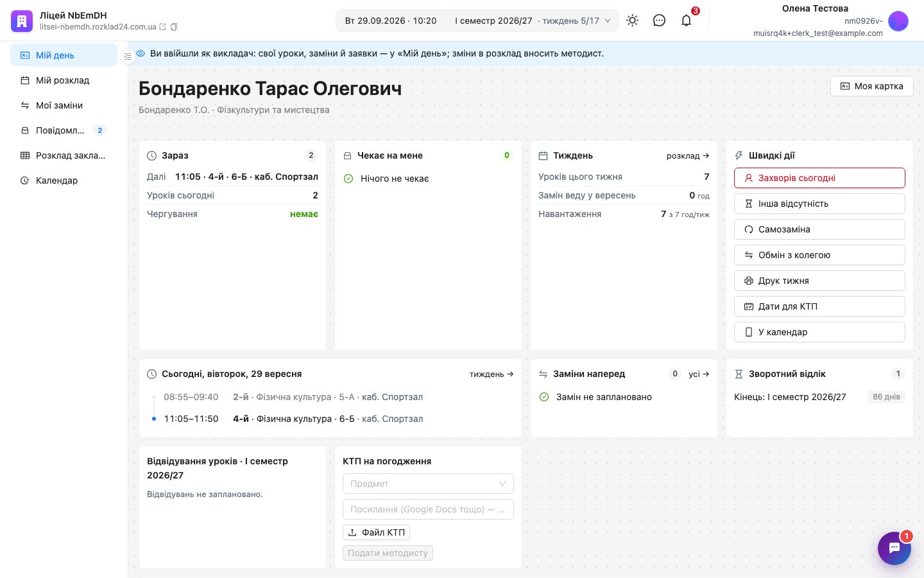Viewport: 924px width, 578px height.
Task: Click the date and time display
Action: coord(391,21)
